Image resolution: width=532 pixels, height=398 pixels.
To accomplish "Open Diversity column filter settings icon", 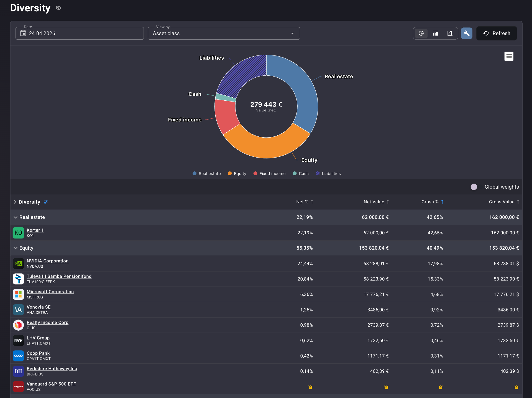I will [46, 202].
